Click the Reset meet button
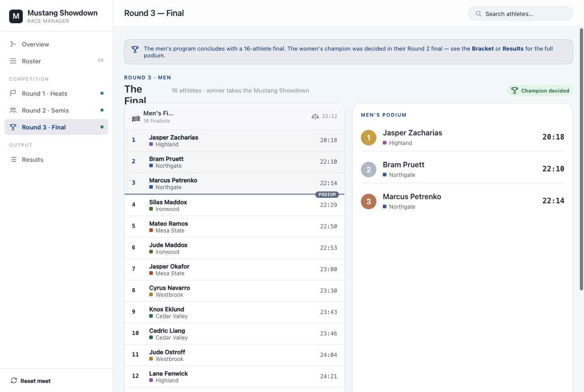Viewport: 584px width, 392px height. pyautogui.click(x=31, y=381)
